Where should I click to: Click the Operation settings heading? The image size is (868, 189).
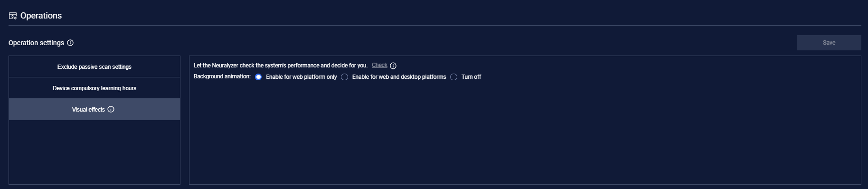click(36, 43)
